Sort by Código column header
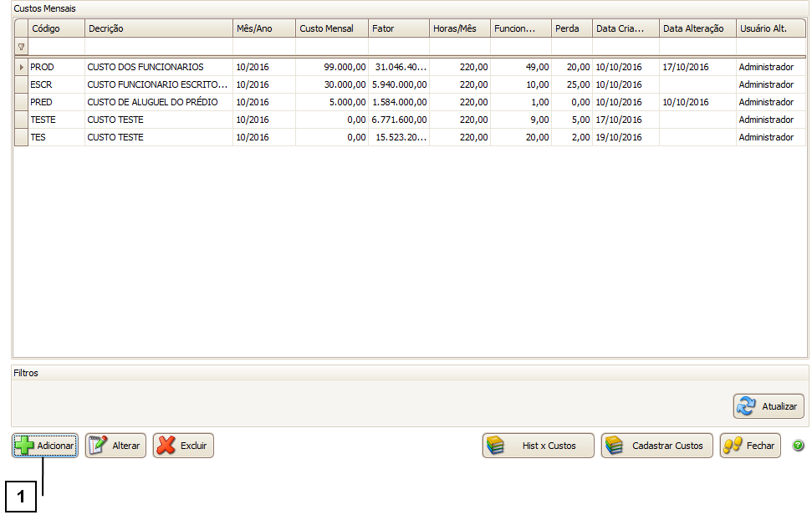The width and height of the screenshot is (812, 515). pos(55,28)
